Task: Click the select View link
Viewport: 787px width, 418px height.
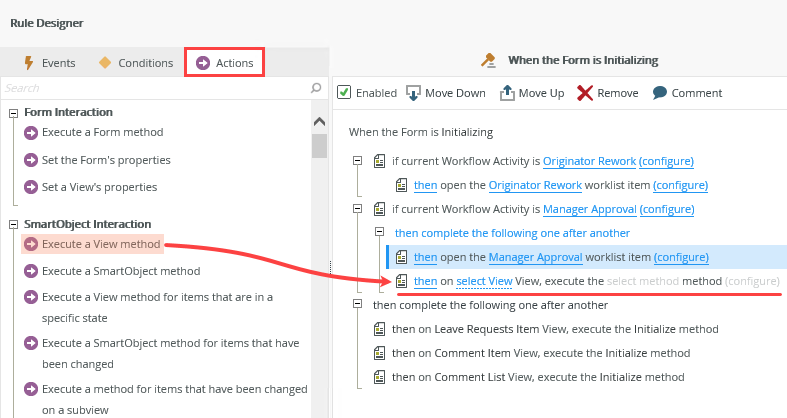Action: click(x=484, y=282)
